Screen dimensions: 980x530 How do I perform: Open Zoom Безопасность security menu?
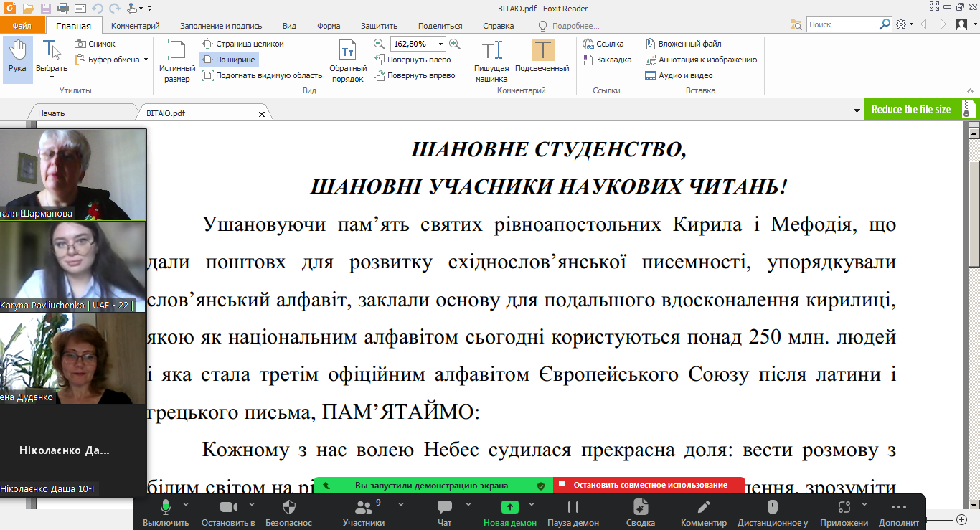tap(288, 514)
